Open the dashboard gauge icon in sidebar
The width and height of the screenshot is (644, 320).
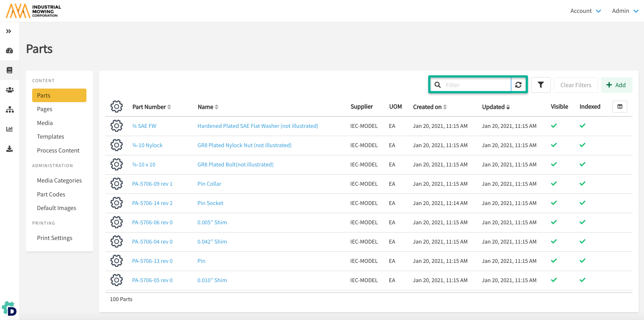pos(10,51)
